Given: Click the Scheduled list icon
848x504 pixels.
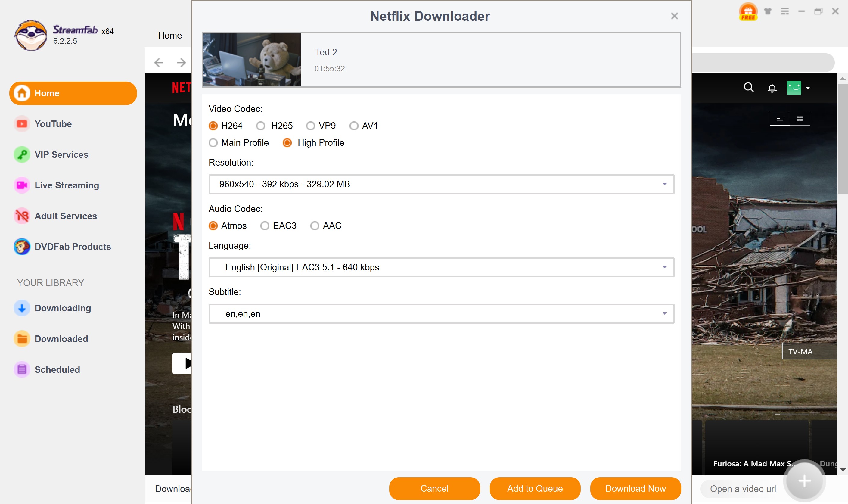Looking at the screenshot, I should click(x=22, y=369).
